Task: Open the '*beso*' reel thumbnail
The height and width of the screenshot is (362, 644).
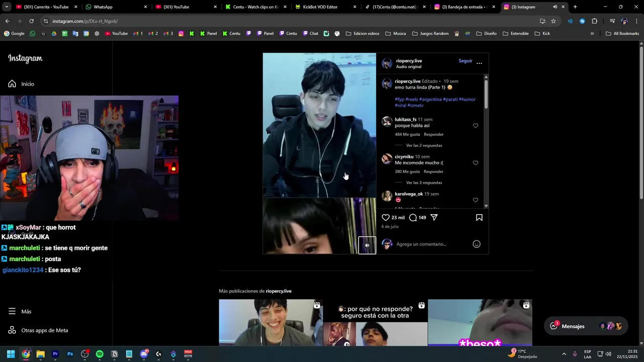Action: coord(480,322)
